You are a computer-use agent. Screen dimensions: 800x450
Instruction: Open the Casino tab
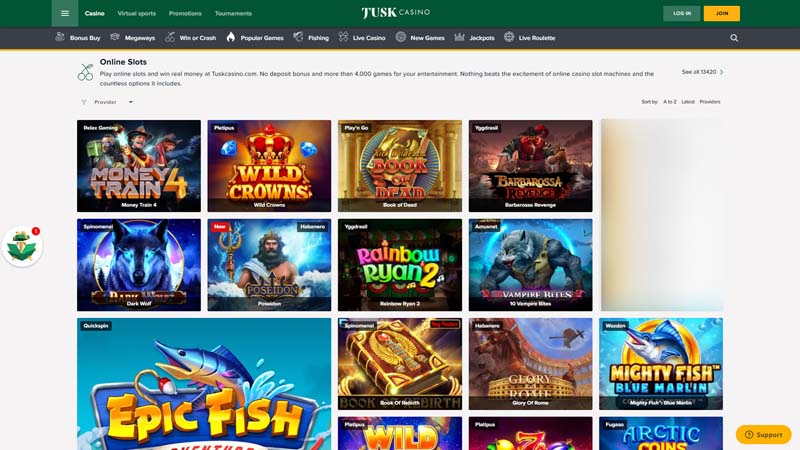[94, 13]
